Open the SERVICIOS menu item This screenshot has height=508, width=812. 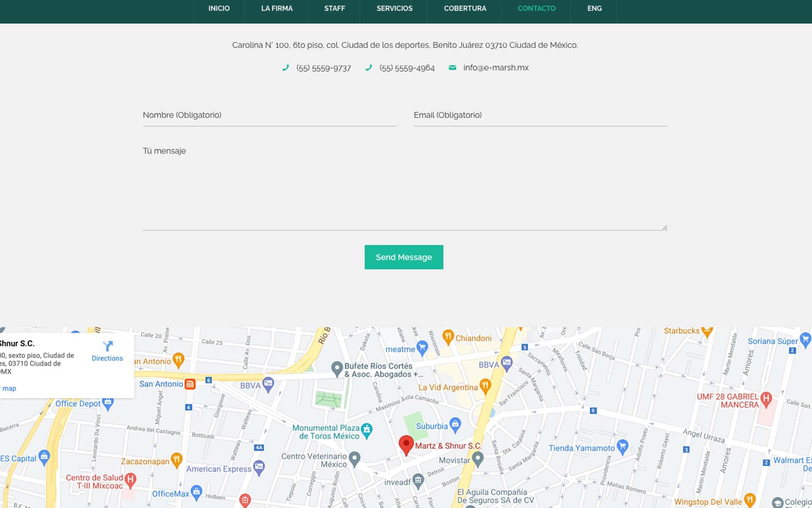tap(394, 8)
